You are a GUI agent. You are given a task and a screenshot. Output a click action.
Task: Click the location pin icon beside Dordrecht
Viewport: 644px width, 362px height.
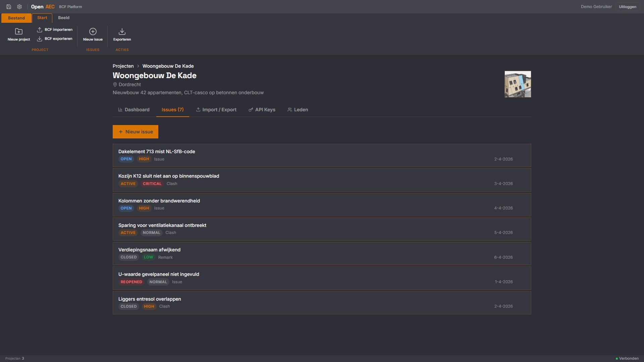(115, 85)
